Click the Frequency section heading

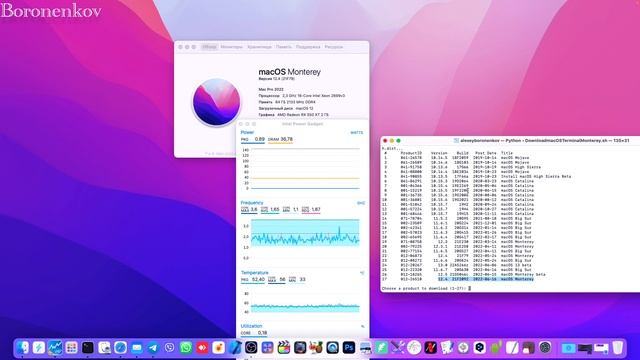click(x=252, y=203)
